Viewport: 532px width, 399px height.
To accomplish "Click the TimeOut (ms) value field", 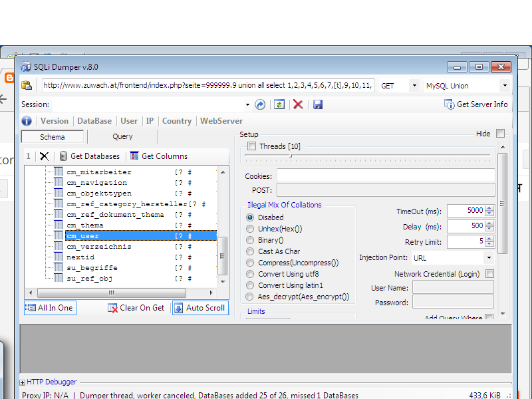I will click(x=466, y=211).
